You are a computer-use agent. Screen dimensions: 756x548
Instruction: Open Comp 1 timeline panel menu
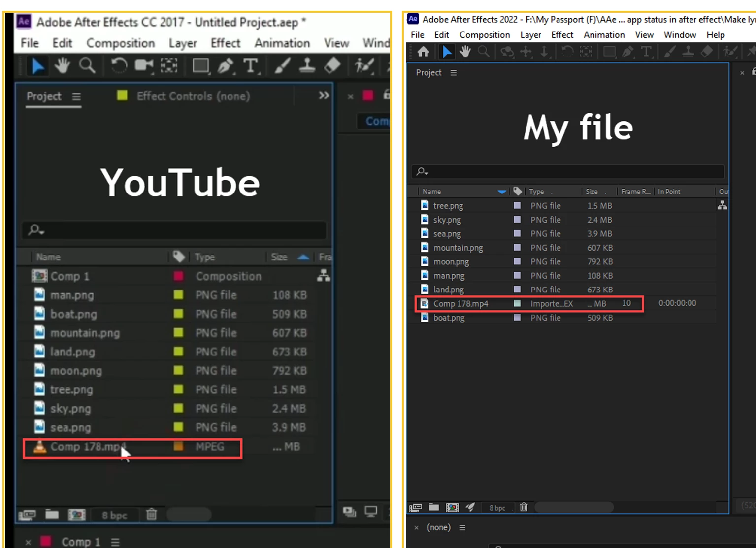click(115, 542)
